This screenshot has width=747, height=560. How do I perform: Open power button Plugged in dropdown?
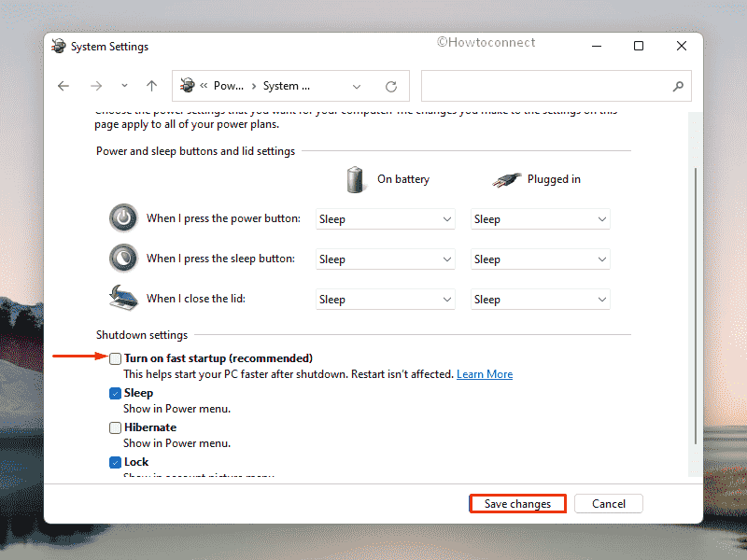tap(541, 219)
